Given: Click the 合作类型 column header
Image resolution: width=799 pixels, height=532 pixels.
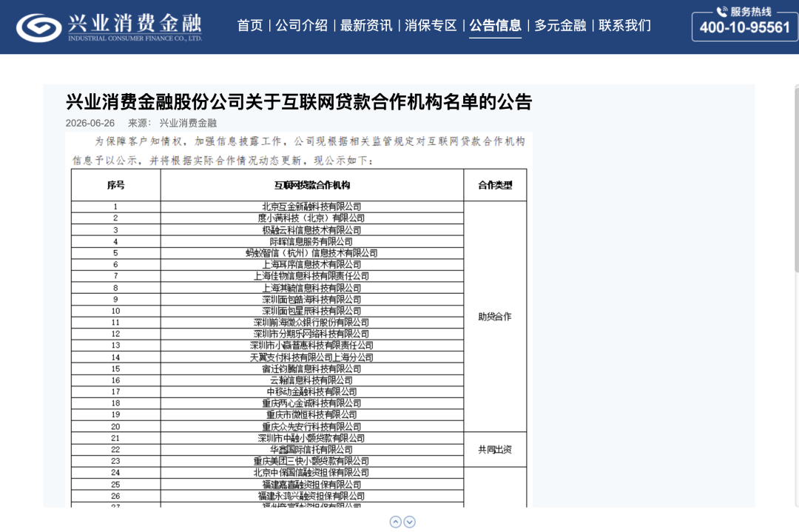Looking at the screenshot, I should (495, 185).
